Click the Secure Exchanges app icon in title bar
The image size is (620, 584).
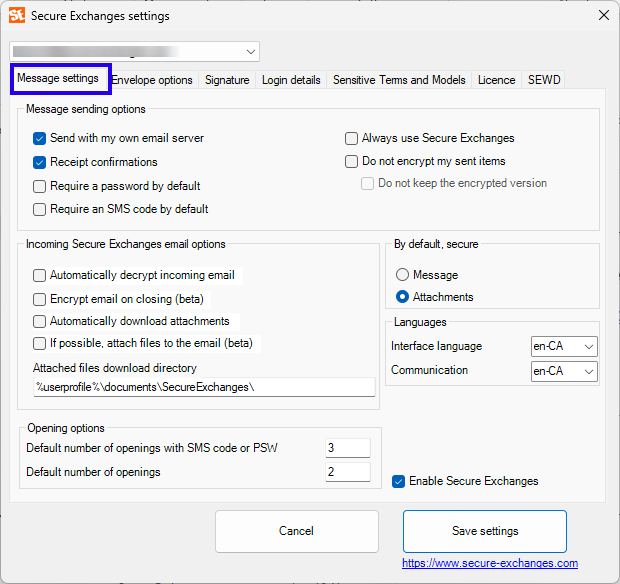[17, 15]
